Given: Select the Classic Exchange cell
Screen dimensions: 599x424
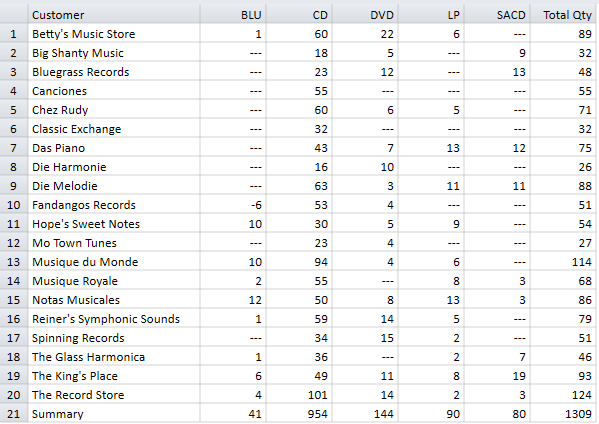Looking at the screenshot, I should coord(114,129).
